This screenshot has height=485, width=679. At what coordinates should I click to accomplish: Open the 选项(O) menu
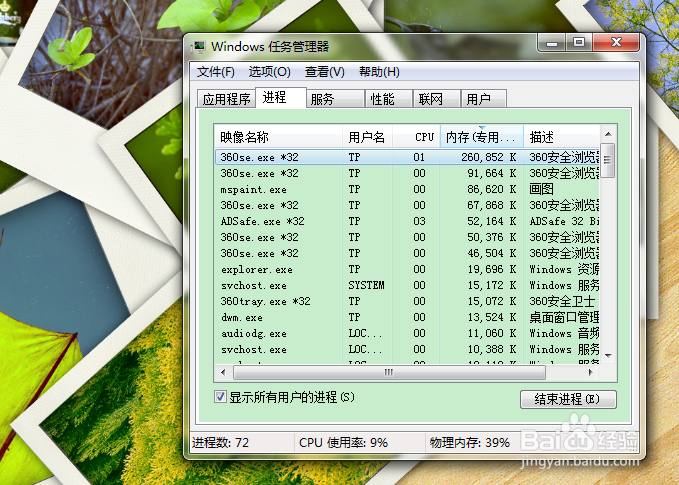269,72
